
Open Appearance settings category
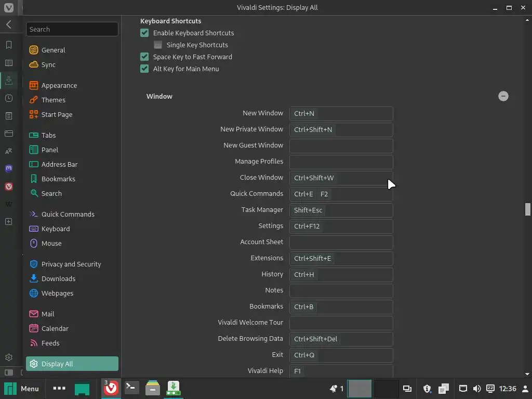point(72,85)
